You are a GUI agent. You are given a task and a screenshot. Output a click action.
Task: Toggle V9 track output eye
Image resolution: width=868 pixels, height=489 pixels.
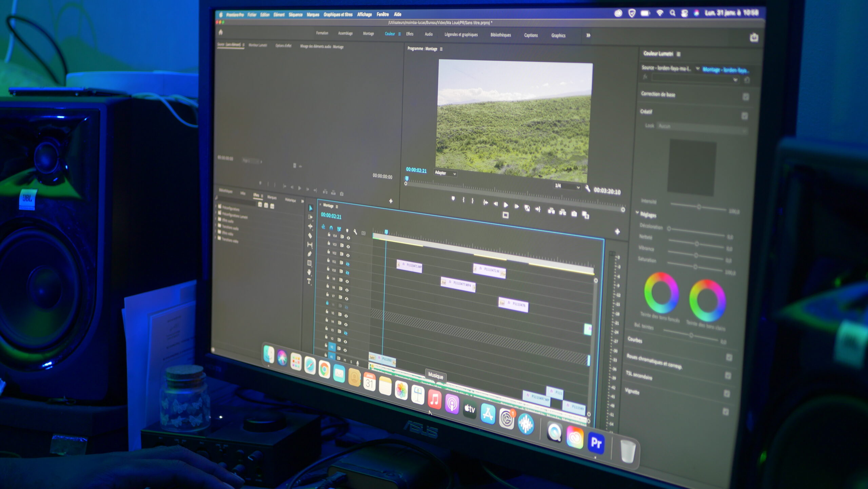click(x=347, y=281)
